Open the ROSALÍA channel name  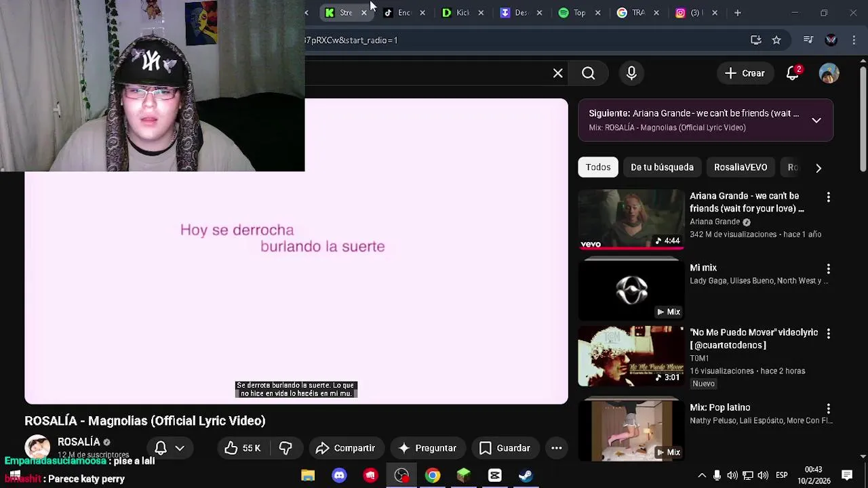79,442
